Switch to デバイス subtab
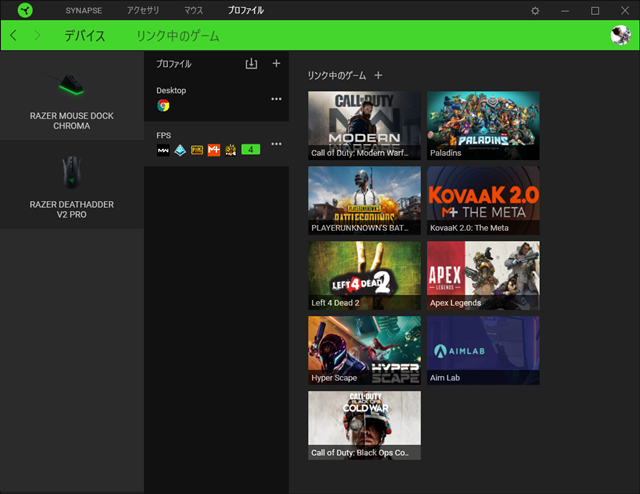640x494 pixels. (x=85, y=36)
